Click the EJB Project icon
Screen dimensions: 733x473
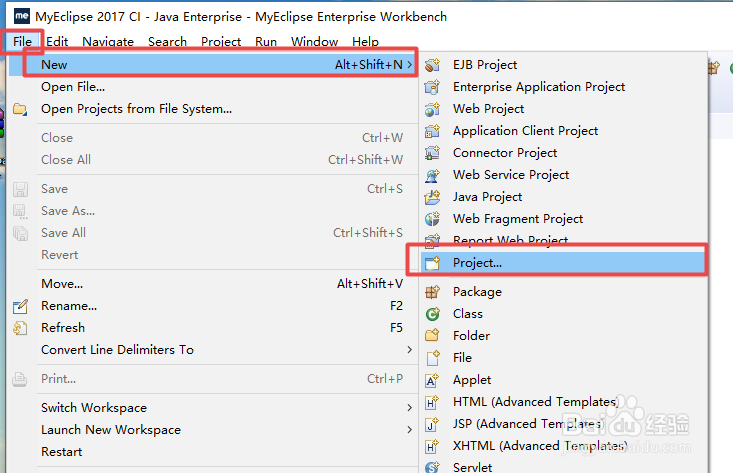pyautogui.click(x=432, y=64)
